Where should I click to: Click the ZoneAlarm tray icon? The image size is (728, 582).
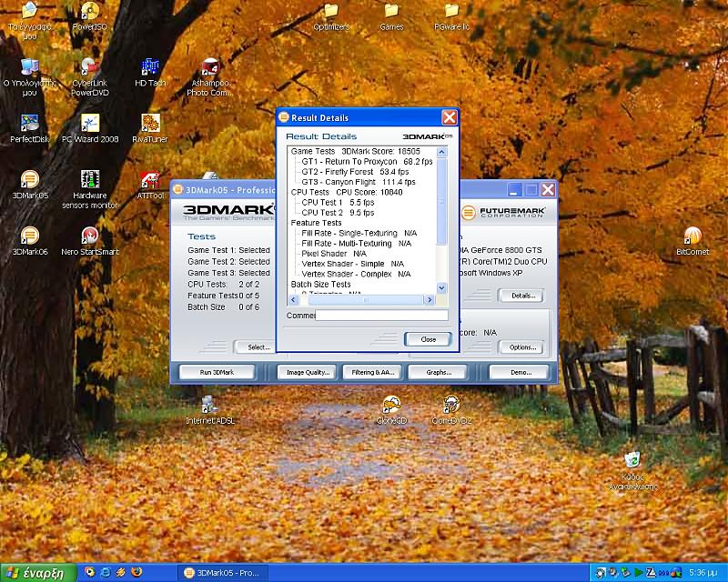651,573
